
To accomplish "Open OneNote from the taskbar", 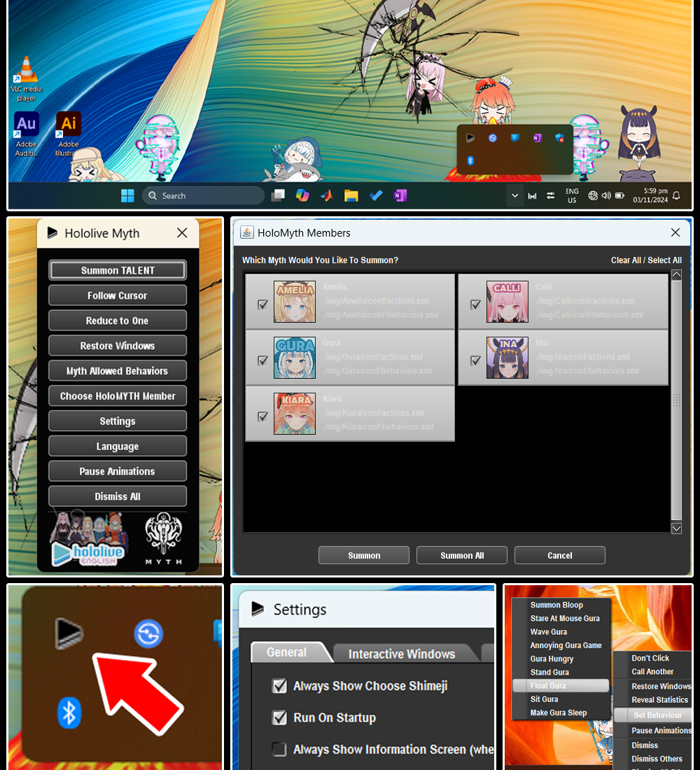I will click(x=400, y=196).
